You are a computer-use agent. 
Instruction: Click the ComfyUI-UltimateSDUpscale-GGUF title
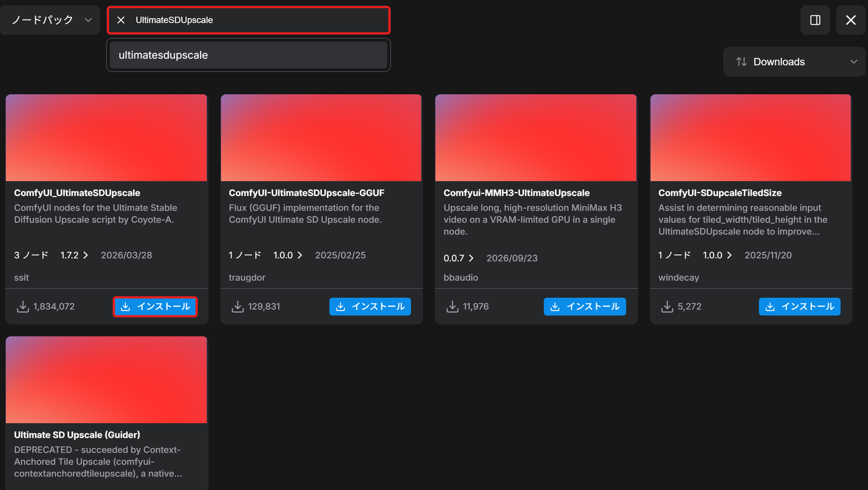tap(307, 193)
